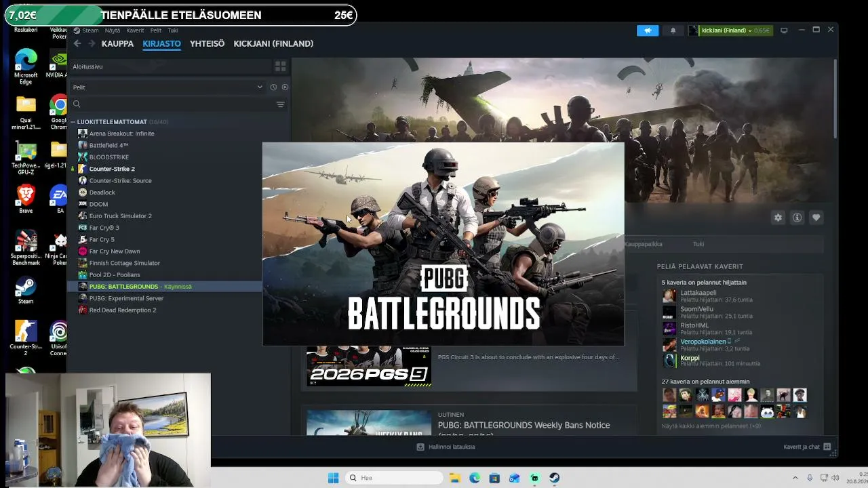Open the PUBG game settings gear
868x488 pixels.
click(778, 218)
